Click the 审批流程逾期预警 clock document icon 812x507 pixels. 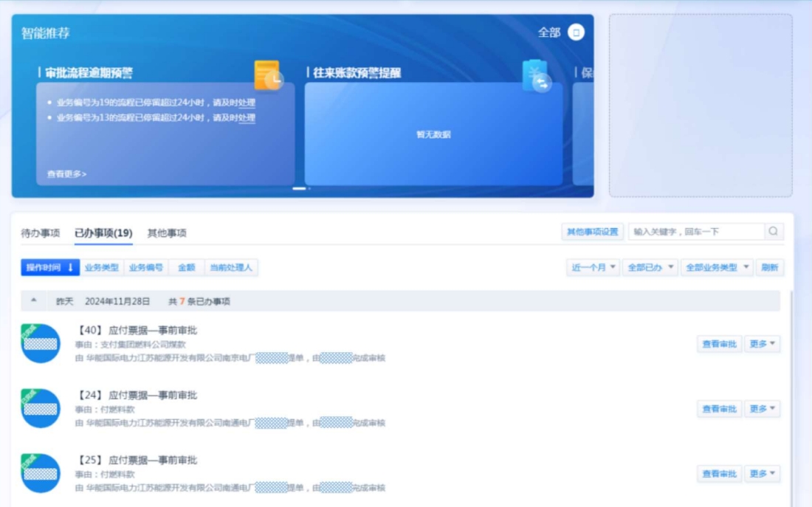(x=268, y=75)
